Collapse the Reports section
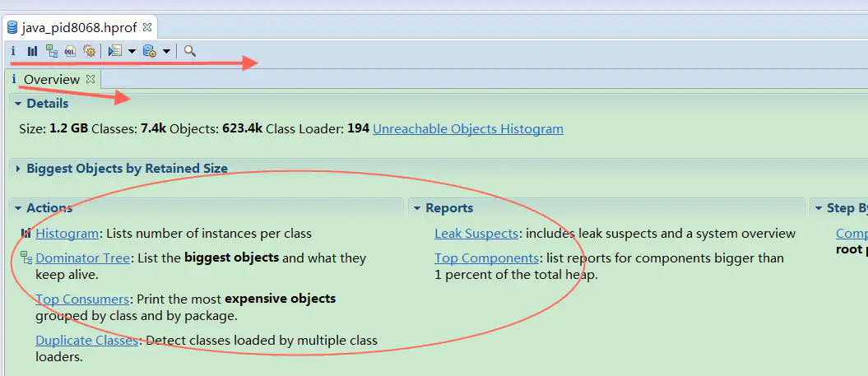 417,208
